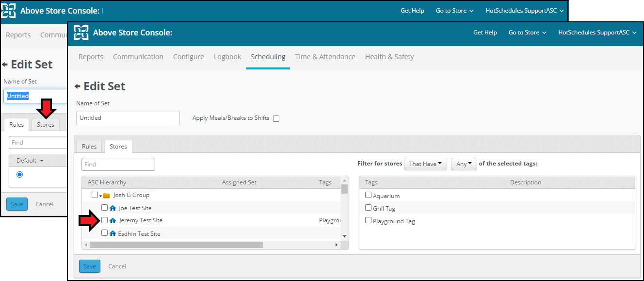Screen dimensions: 644x281
Task: Switch to the Rules tab
Action: (x=89, y=147)
